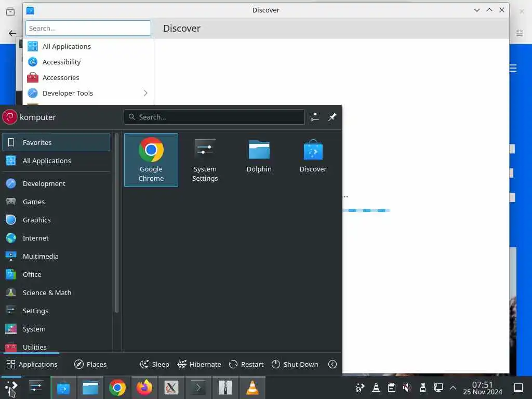Click the Discover app icon in title bar
Viewport: 532px width, 399px height.
tap(30, 10)
